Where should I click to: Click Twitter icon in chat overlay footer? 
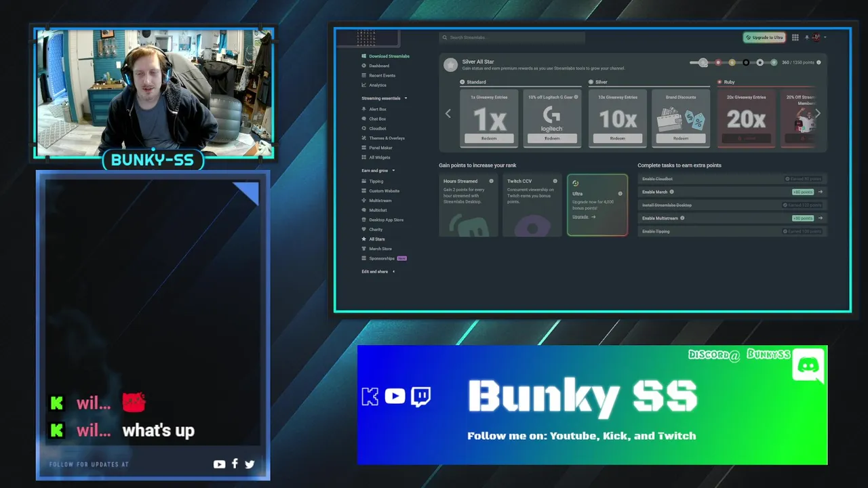(250, 464)
